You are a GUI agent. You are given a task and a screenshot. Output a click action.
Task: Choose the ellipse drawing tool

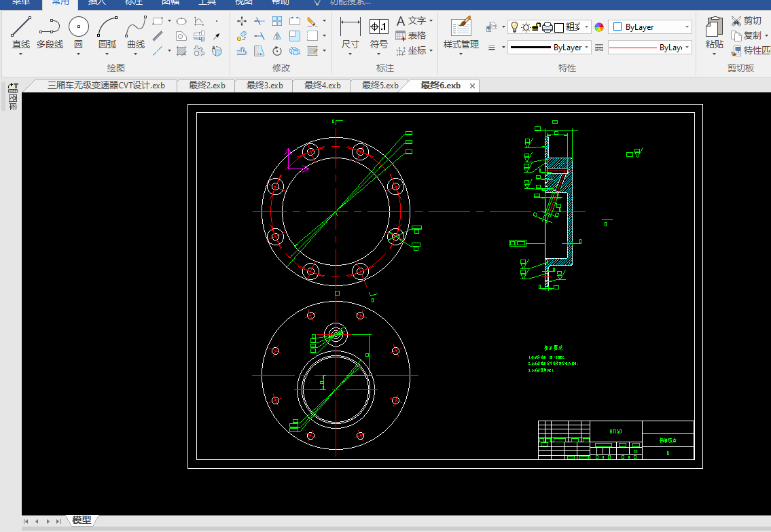181,21
